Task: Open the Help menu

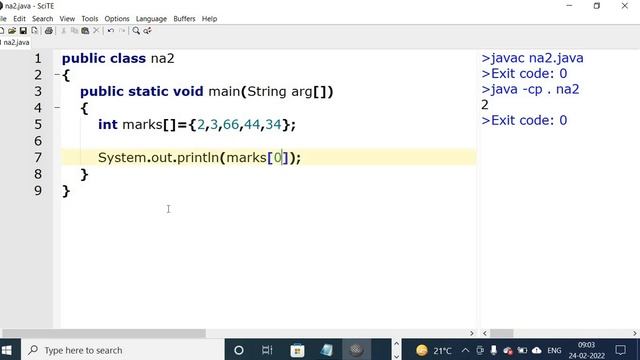Action: click(209, 19)
